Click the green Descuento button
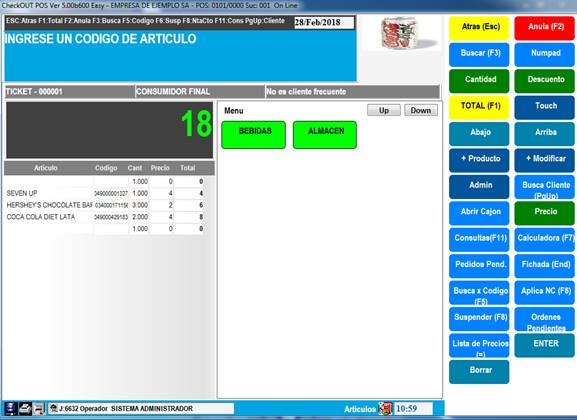 tap(545, 81)
